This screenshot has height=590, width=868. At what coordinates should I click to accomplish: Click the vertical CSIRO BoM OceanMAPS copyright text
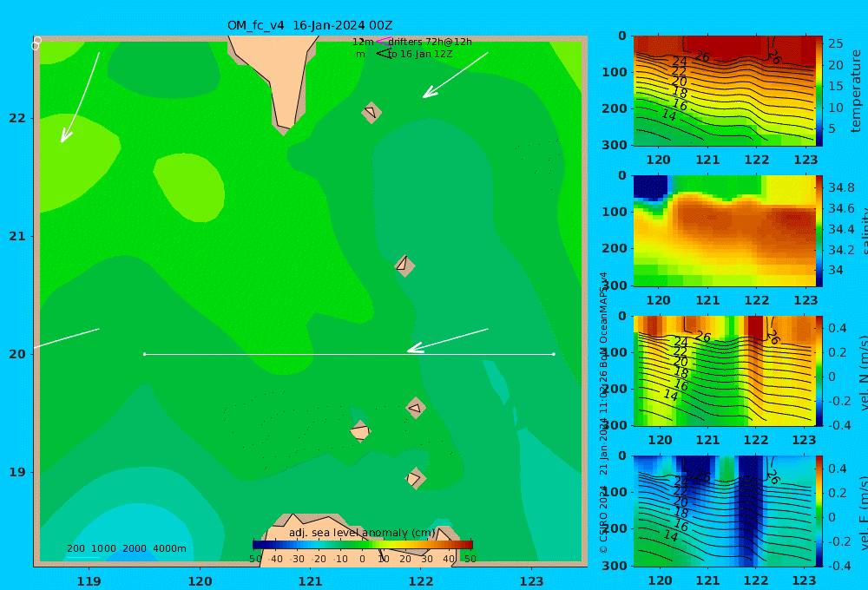tap(603, 412)
